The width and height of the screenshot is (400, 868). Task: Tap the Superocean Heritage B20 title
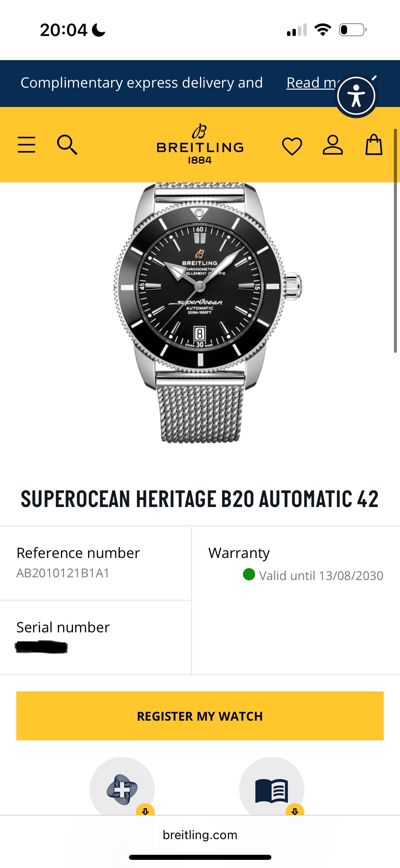(x=200, y=499)
